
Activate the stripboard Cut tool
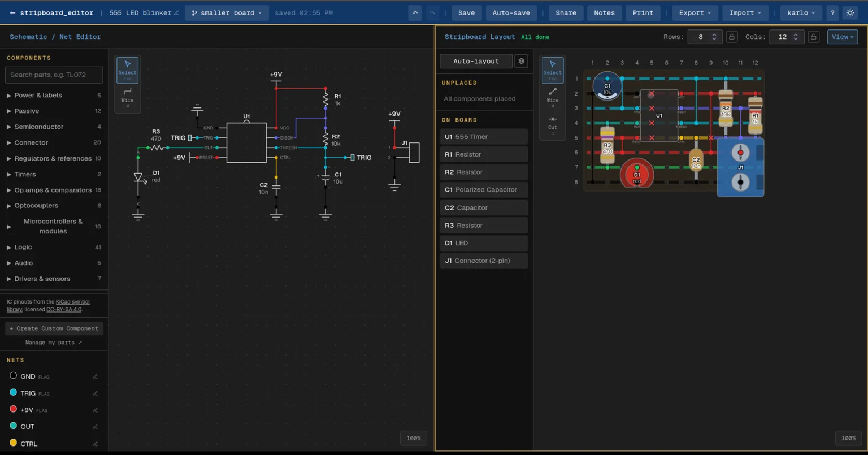[553, 125]
